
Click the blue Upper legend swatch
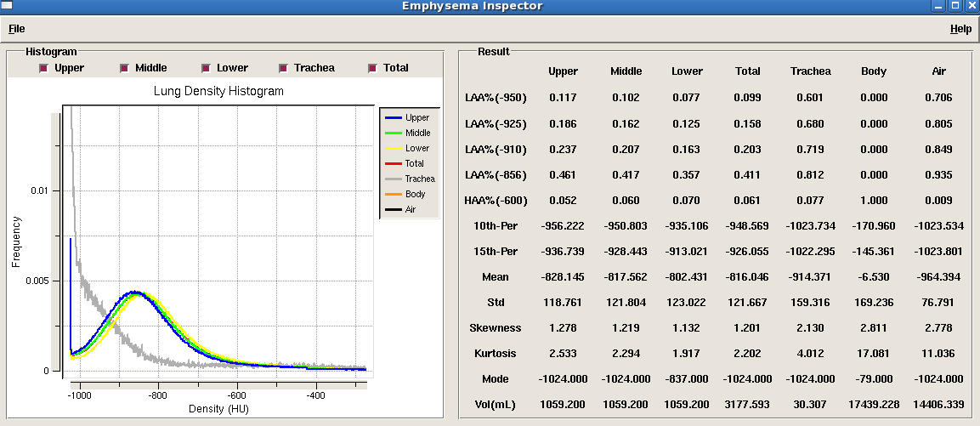pos(392,118)
